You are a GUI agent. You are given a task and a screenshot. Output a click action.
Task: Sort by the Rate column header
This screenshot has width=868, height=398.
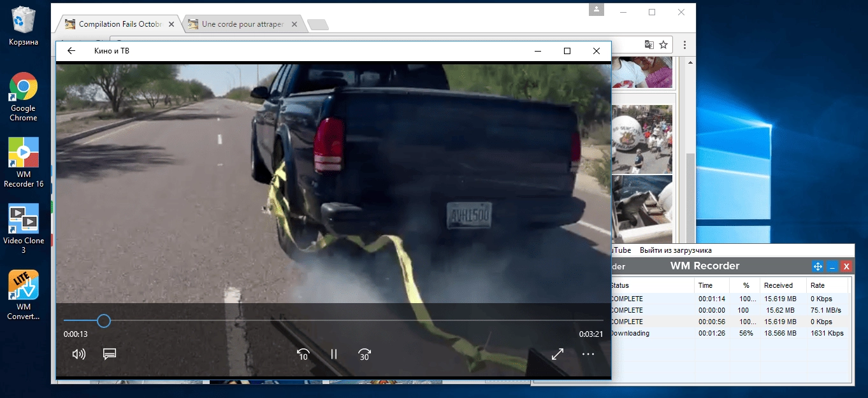(827, 285)
